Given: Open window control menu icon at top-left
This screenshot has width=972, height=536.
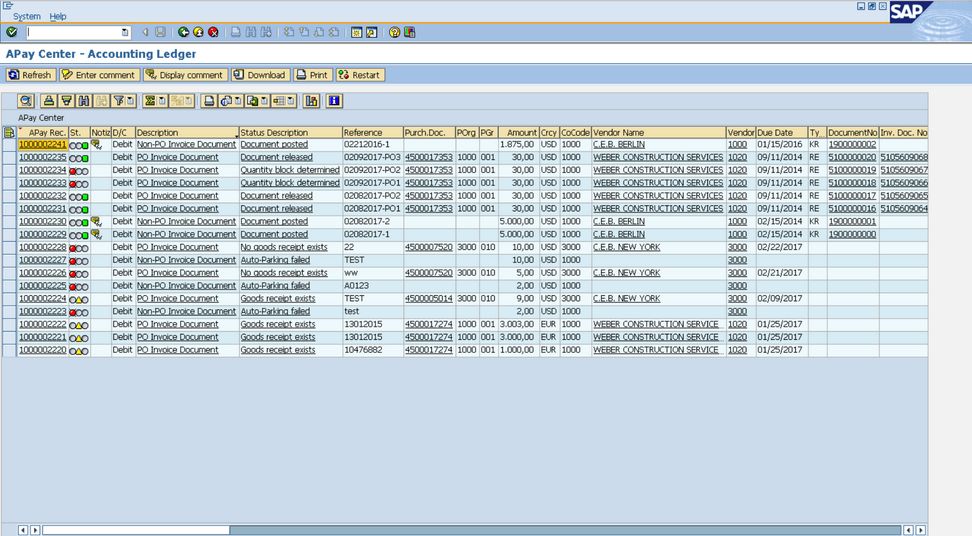Looking at the screenshot, I should click(x=8, y=6).
